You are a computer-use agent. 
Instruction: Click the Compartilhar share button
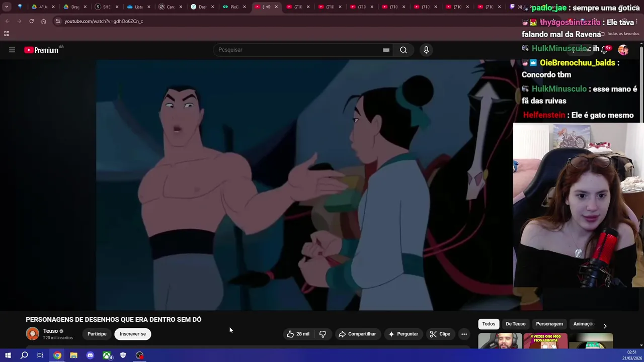pos(357,334)
